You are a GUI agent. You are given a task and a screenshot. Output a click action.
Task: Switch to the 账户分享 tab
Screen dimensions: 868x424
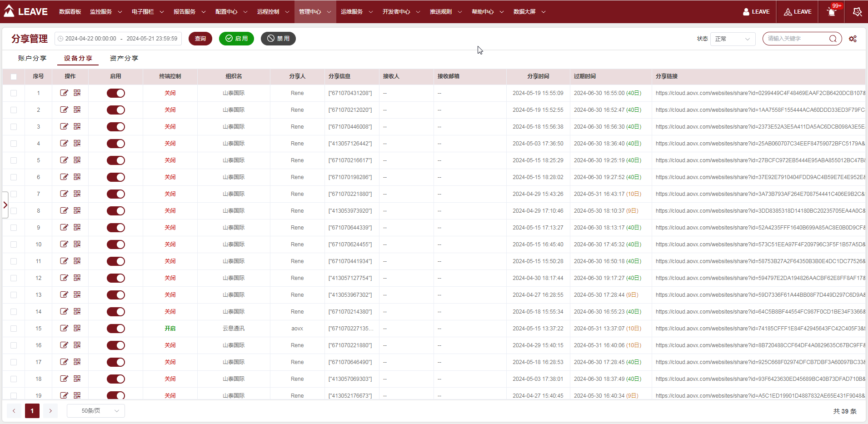click(x=32, y=58)
